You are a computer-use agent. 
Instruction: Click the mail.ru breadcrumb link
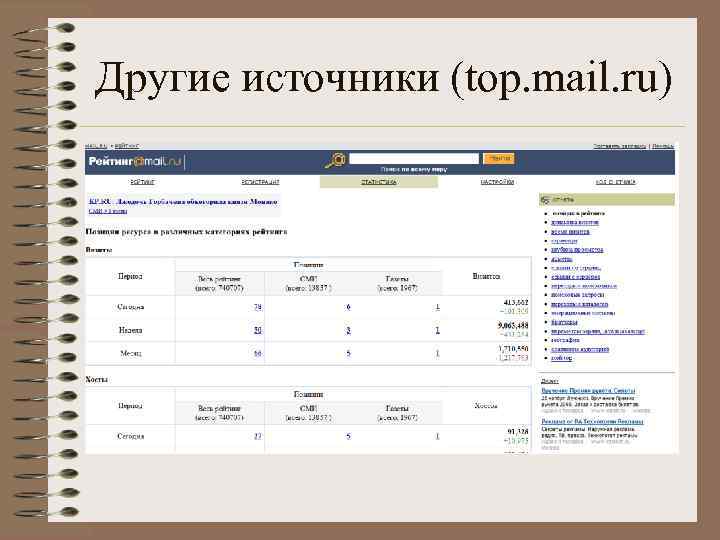(x=96, y=146)
